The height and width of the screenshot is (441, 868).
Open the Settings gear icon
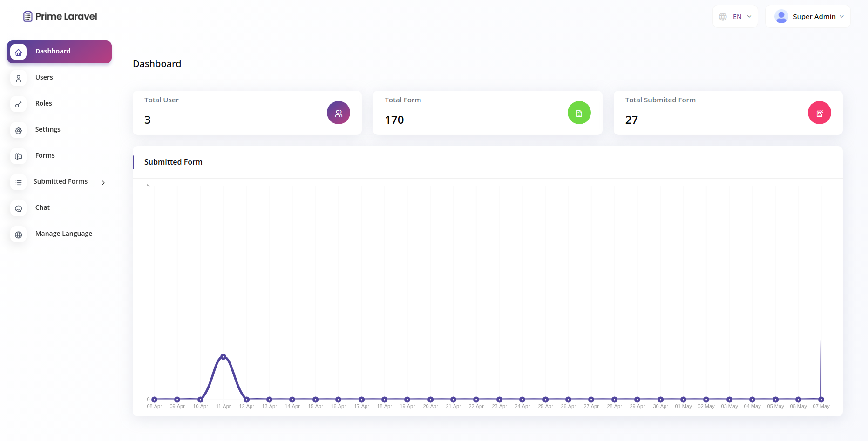pos(19,131)
